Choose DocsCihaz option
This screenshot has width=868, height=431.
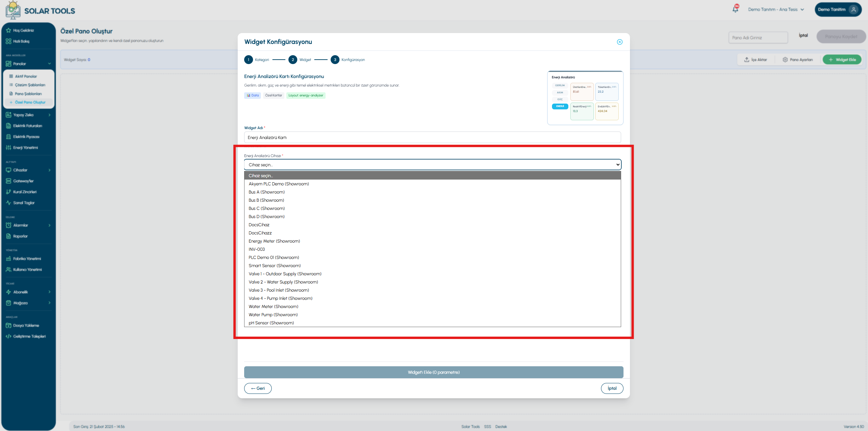(432, 225)
